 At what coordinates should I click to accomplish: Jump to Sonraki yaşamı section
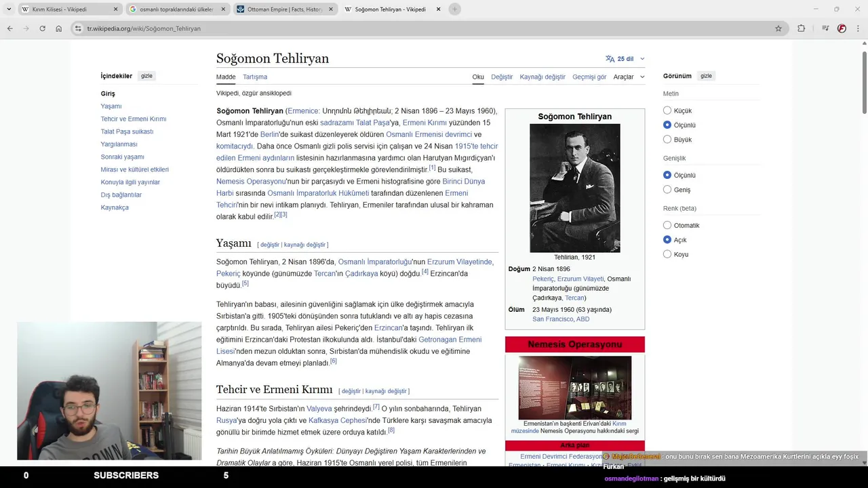122,157
